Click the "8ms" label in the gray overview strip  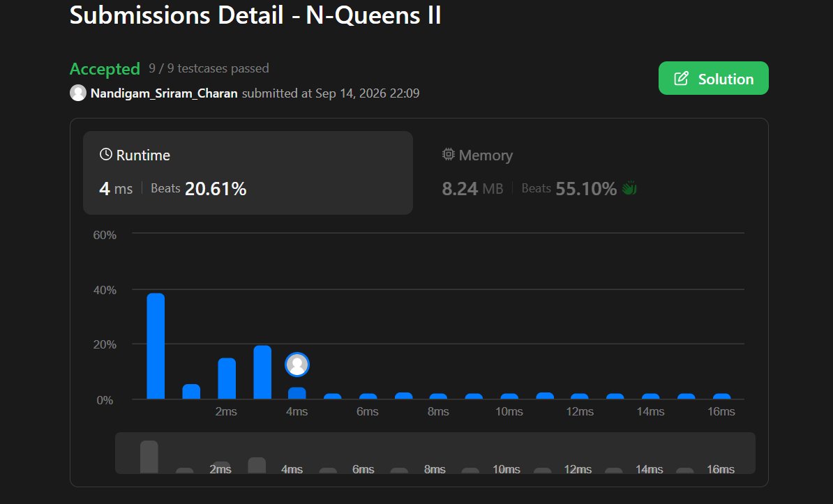[x=435, y=469]
